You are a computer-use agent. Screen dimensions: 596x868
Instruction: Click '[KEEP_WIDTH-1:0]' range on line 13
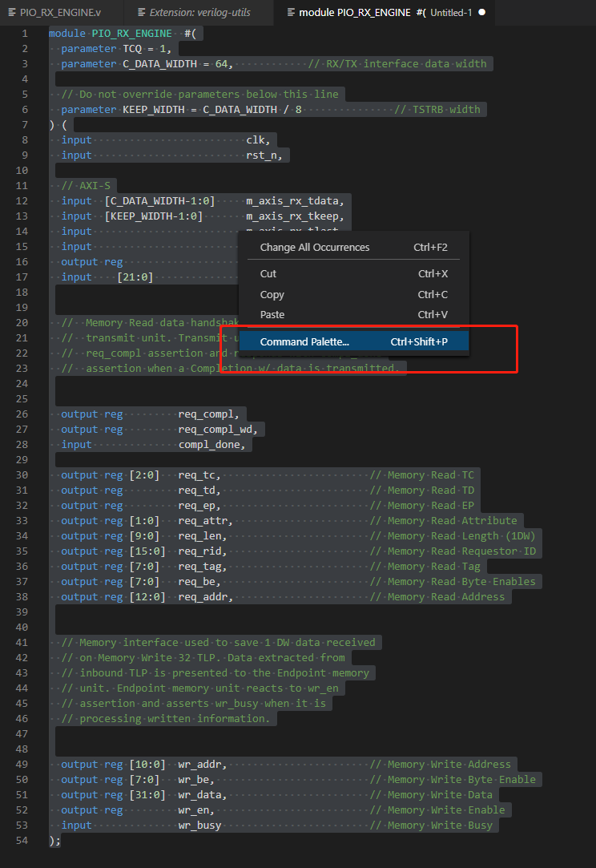tap(153, 216)
